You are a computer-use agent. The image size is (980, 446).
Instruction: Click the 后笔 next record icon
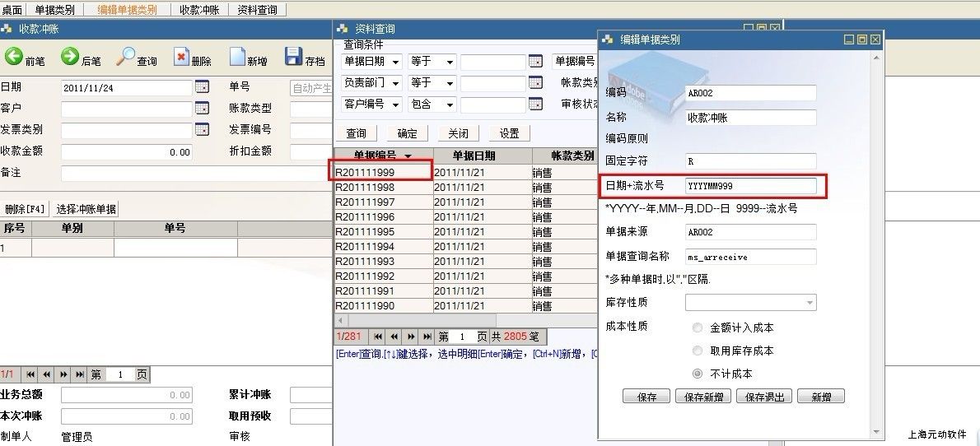click(x=70, y=57)
